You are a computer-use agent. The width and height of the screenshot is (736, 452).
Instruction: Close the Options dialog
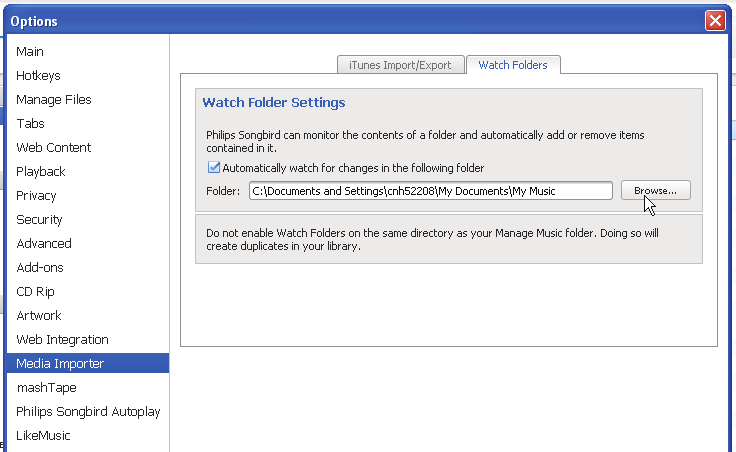(x=715, y=21)
